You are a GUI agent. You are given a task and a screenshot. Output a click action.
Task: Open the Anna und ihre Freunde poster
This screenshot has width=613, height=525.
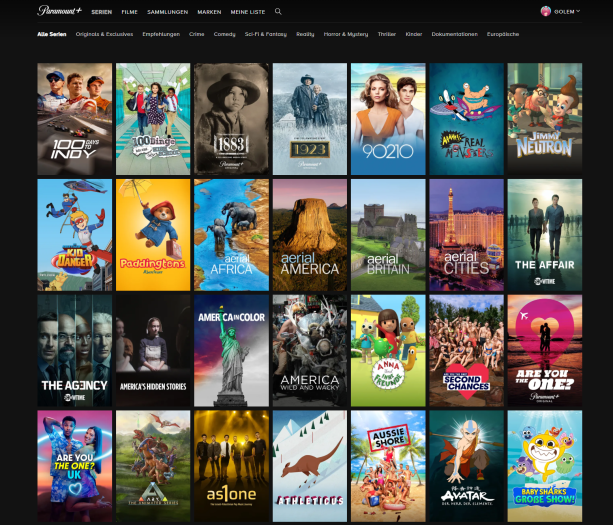[388, 351]
